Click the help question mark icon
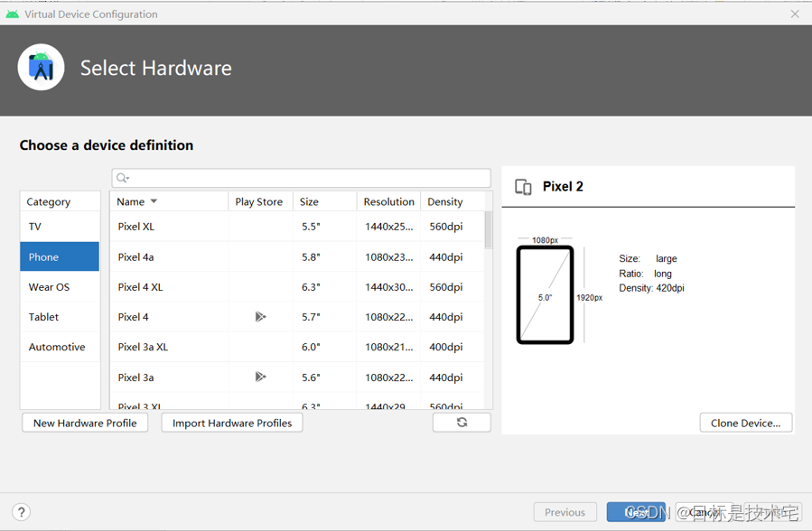Screen dimensions: 812x531 point(21,512)
